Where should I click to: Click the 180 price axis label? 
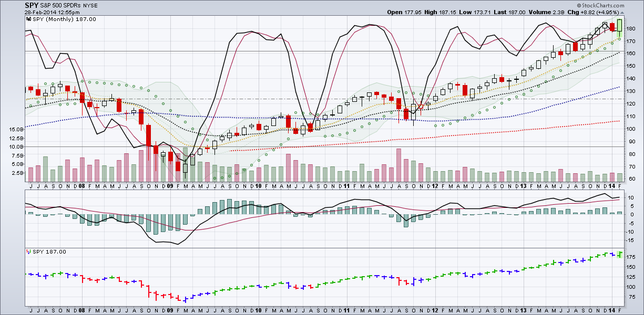tap(632, 29)
